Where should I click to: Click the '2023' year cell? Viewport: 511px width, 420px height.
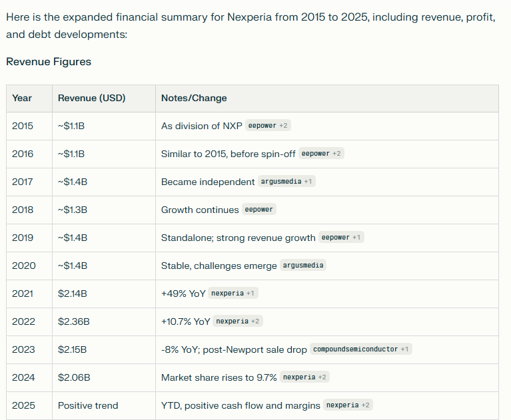[23, 349]
